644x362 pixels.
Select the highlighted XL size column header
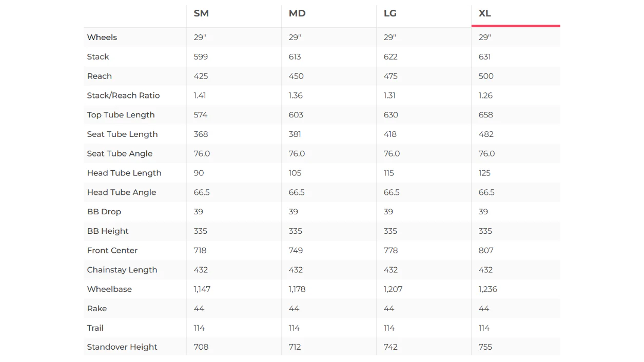[x=485, y=14]
